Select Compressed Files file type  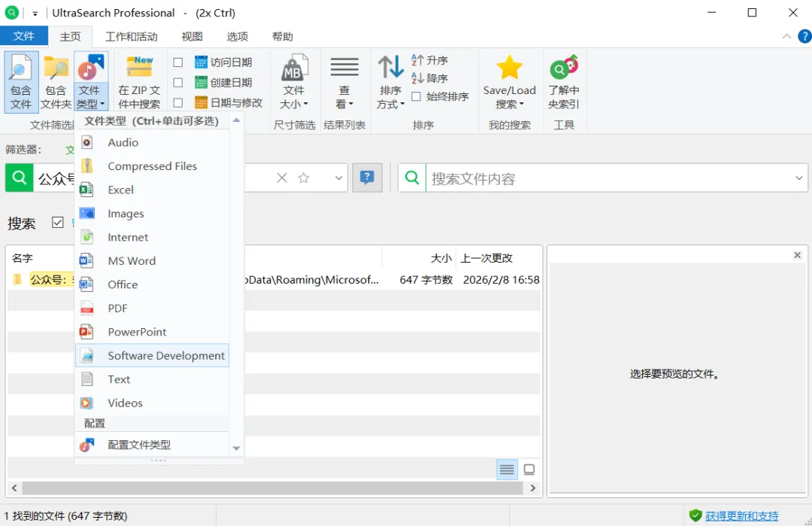152,166
